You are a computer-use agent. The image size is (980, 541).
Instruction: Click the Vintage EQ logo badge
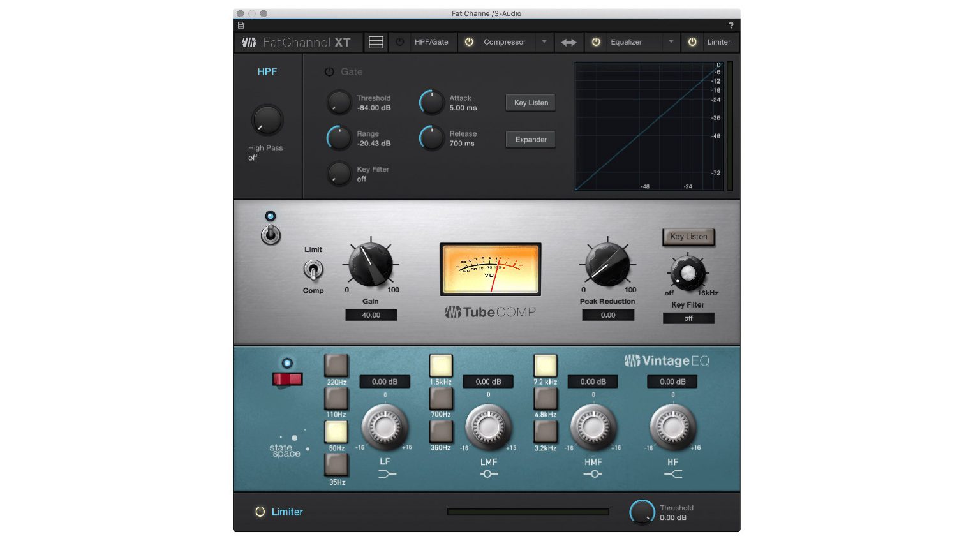[665, 360]
